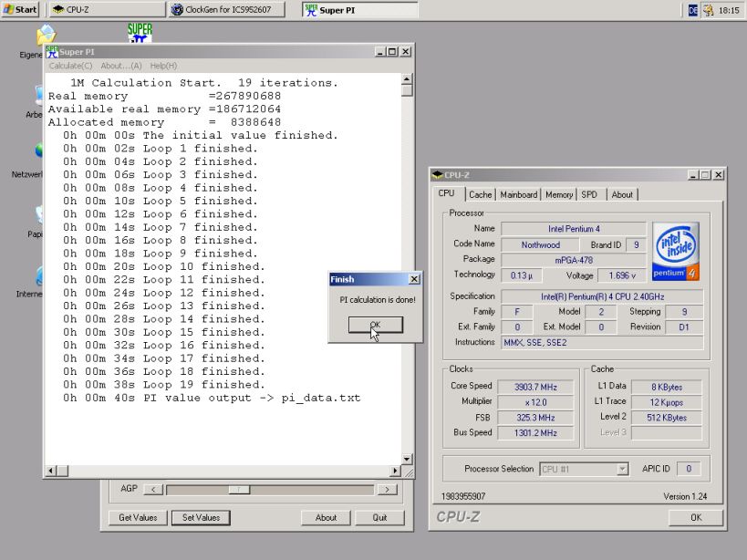This screenshot has height=560, width=747.
Task: Minimize the CPU-Z window
Action: (x=693, y=175)
